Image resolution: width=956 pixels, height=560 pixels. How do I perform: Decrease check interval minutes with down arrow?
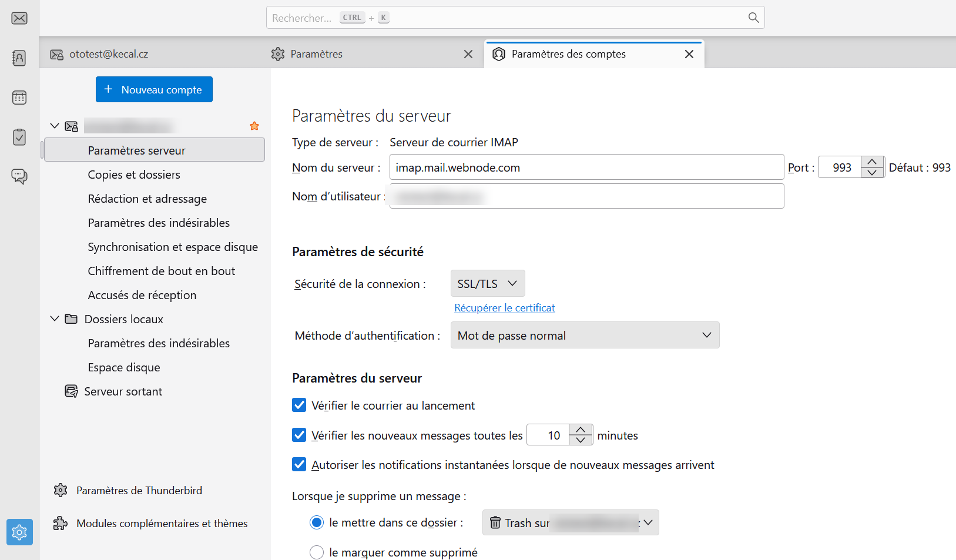[x=581, y=440]
